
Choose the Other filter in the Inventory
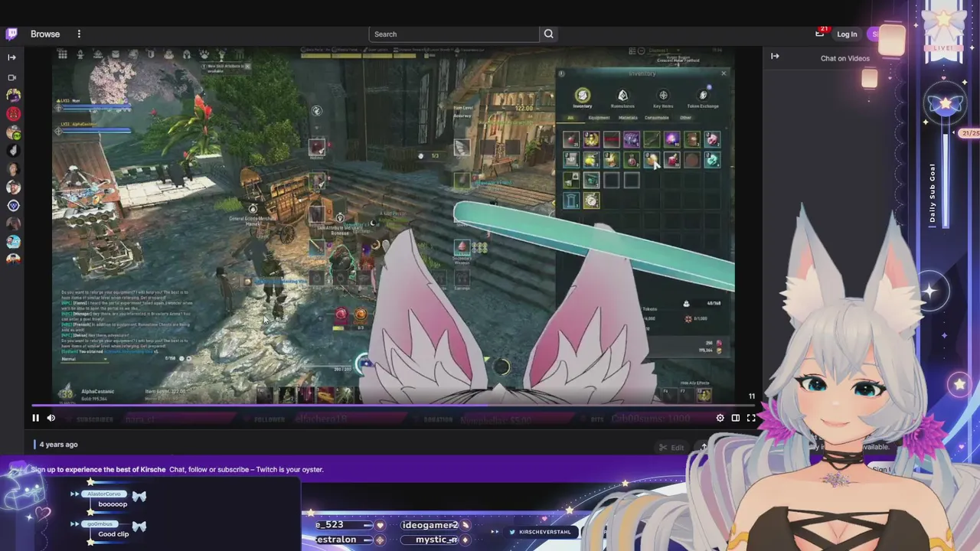(685, 118)
